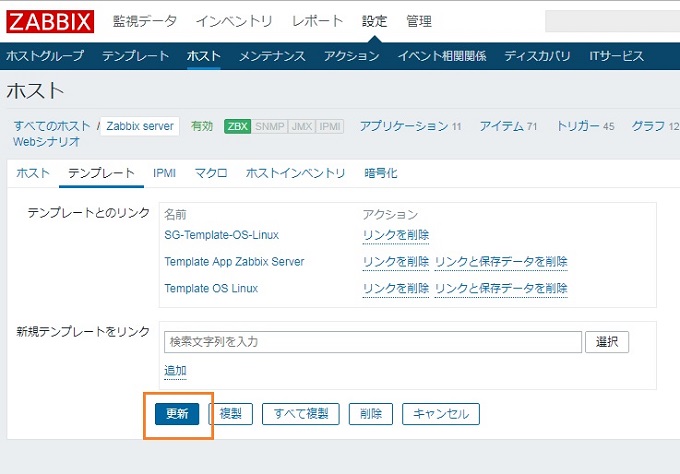The height and width of the screenshot is (474, 680).
Task: Switch to the ホストインベントリ form tab
Action: click(x=295, y=173)
